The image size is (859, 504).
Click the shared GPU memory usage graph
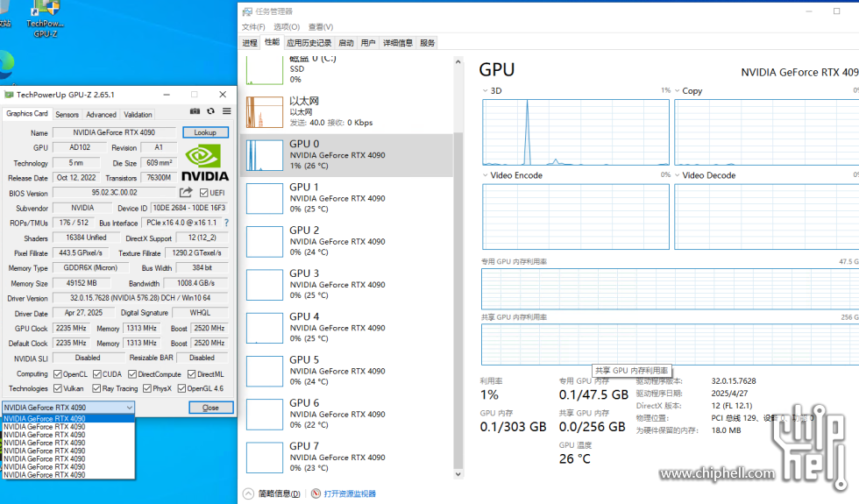(x=670, y=344)
